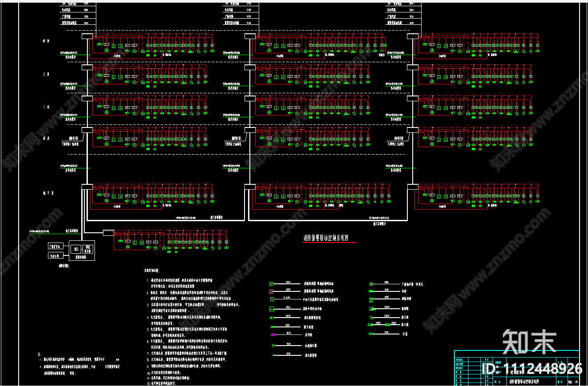Select the fire control room cabinet box at bottom left
This screenshot has height=386, width=588.
coord(82,250)
